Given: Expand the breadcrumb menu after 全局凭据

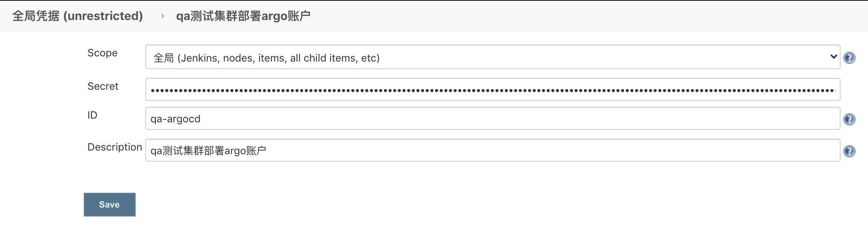Looking at the screenshot, I should [x=163, y=16].
